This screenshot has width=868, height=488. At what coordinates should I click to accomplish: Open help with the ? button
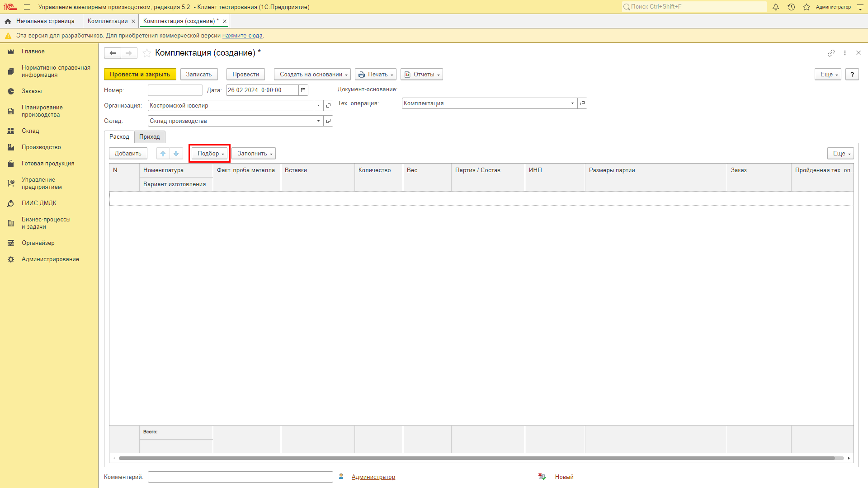point(852,74)
